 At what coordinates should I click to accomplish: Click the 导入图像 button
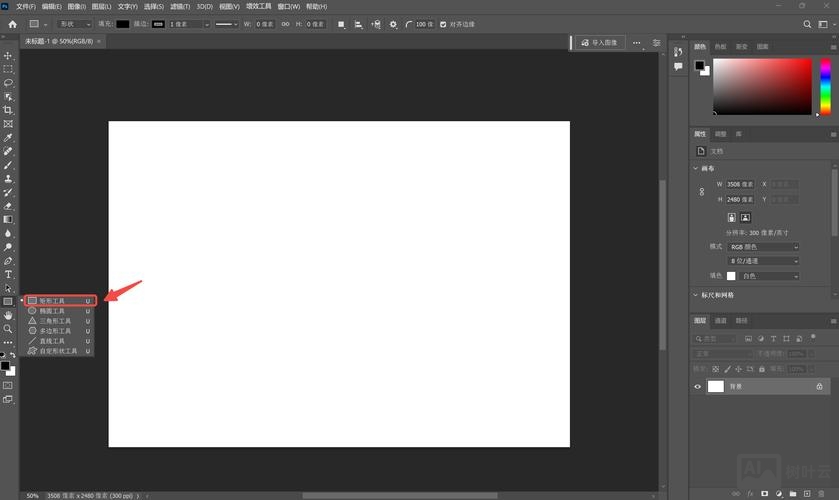(600, 43)
